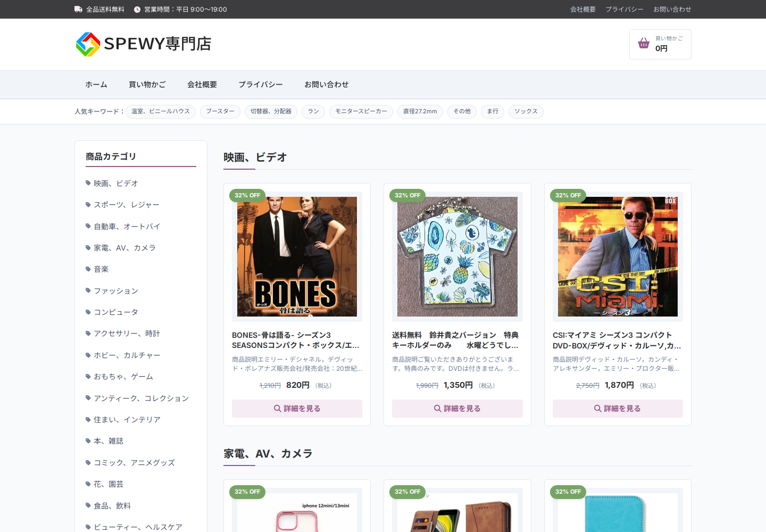The width and height of the screenshot is (766, 532).
Task: Click the pink iPhone 12mini case thumbnail
Action: [x=297, y=512]
